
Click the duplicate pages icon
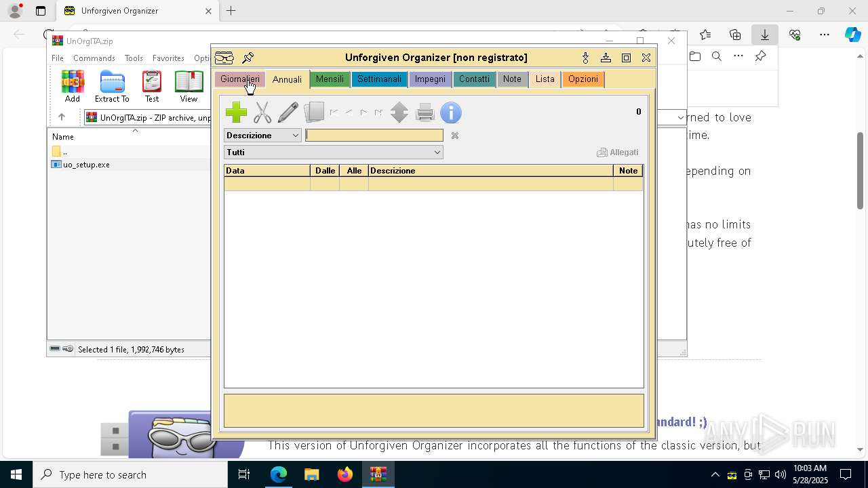coord(314,113)
